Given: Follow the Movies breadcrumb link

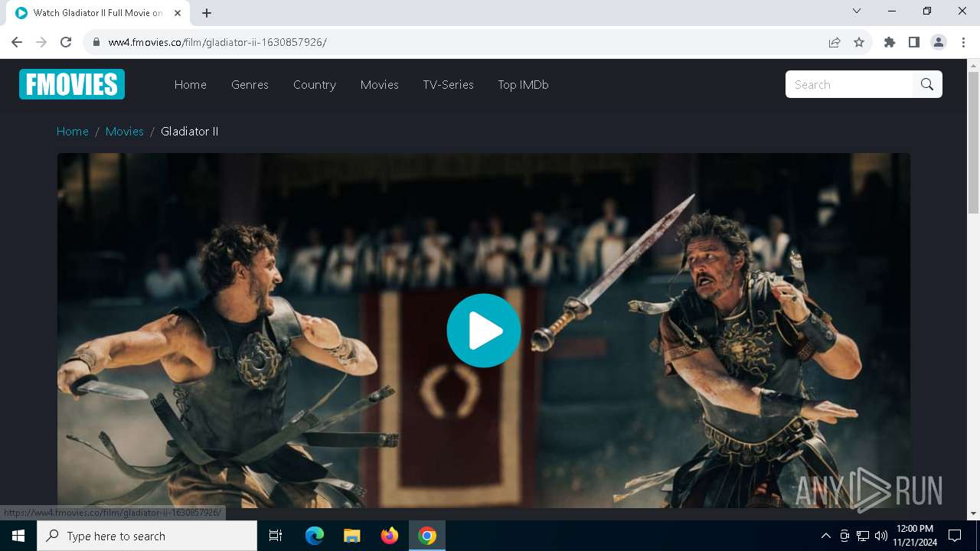Looking at the screenshot, I should (x=125, y=132).
